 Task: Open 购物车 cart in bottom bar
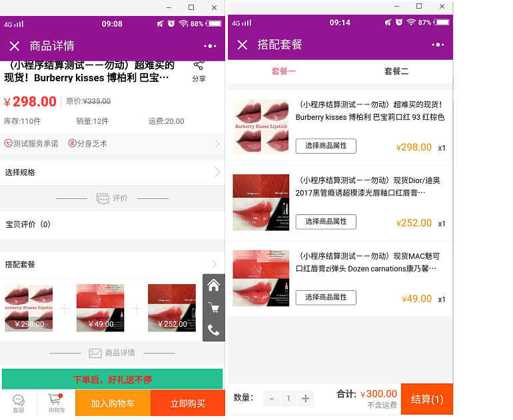[57, 403]
